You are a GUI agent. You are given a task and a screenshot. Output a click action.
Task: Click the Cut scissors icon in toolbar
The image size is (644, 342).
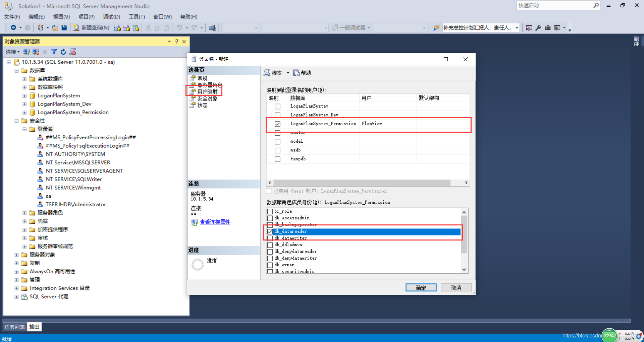[148, 28]
